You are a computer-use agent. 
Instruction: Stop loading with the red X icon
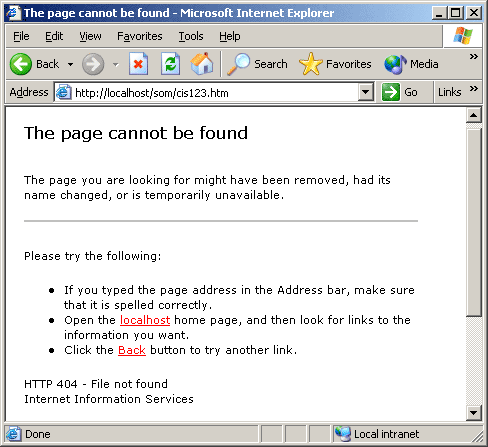pyautogui.click(x=138, y=64)
